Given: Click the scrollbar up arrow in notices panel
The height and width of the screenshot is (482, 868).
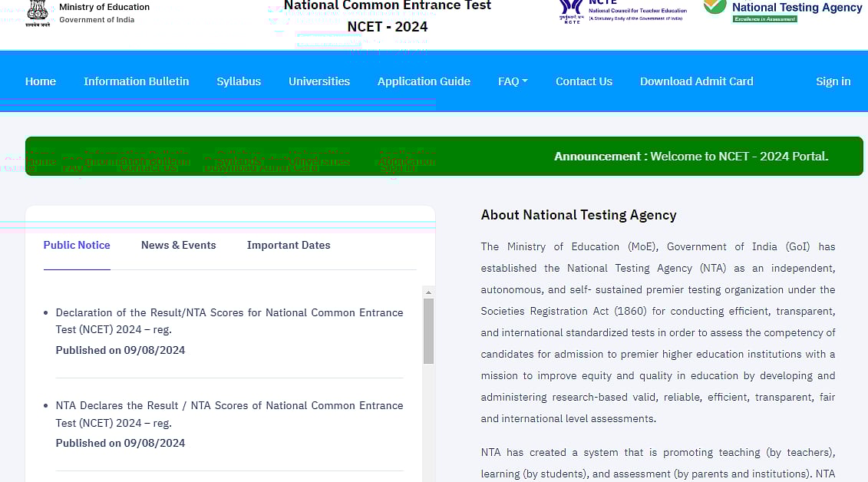Looking at the screenshot, I should [x=428, y=292].
